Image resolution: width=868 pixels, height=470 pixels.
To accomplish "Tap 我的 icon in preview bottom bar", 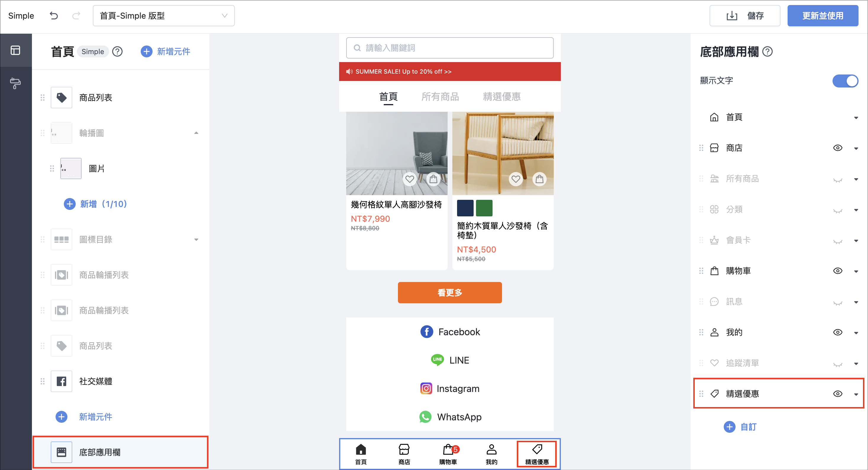I will (492, 449).
